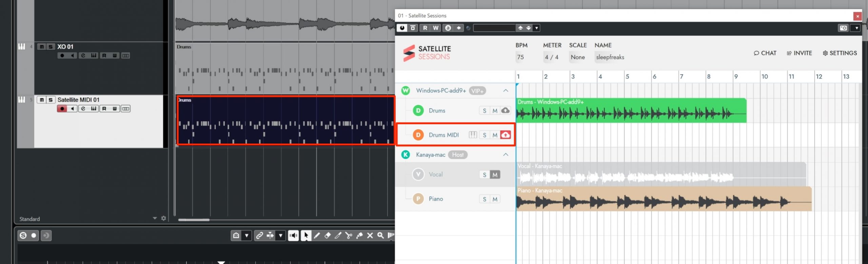
Task: Click the VIP+ badge
Action: [477, 91]
